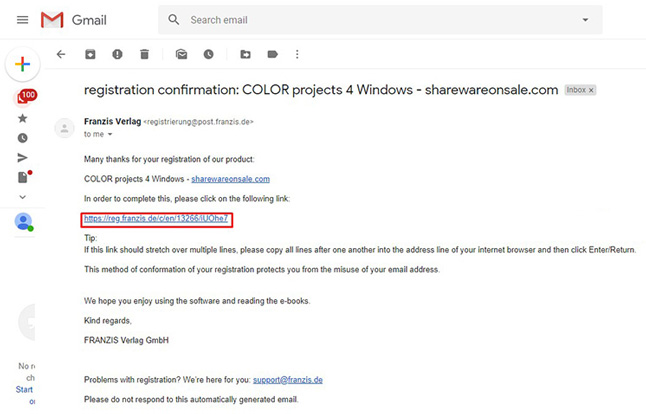
Task: Delete this email with the trash icon
Action: point(144,54)
